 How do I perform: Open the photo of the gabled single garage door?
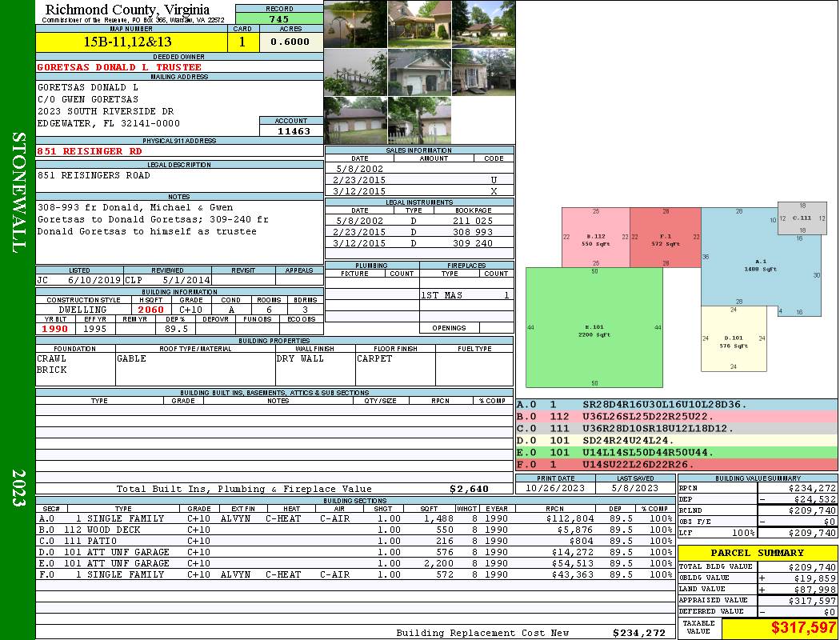[419, 72]
